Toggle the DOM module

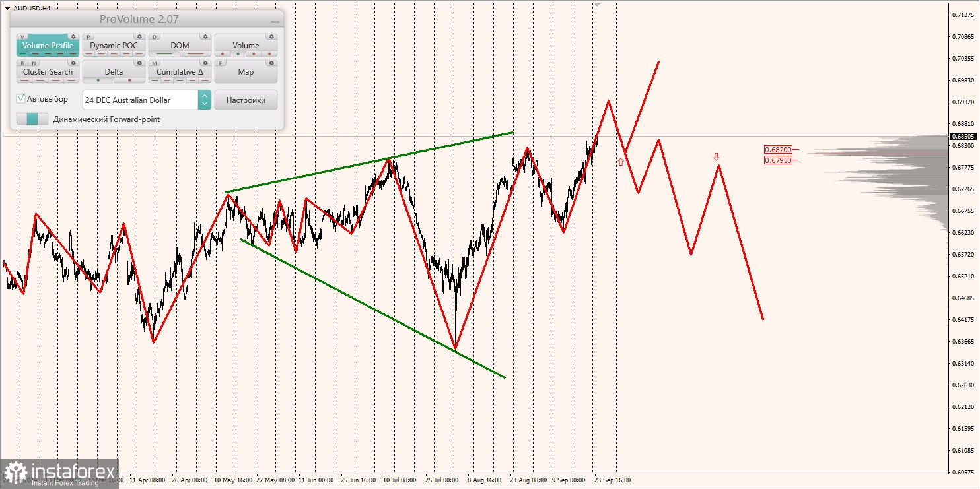(180, 46)
